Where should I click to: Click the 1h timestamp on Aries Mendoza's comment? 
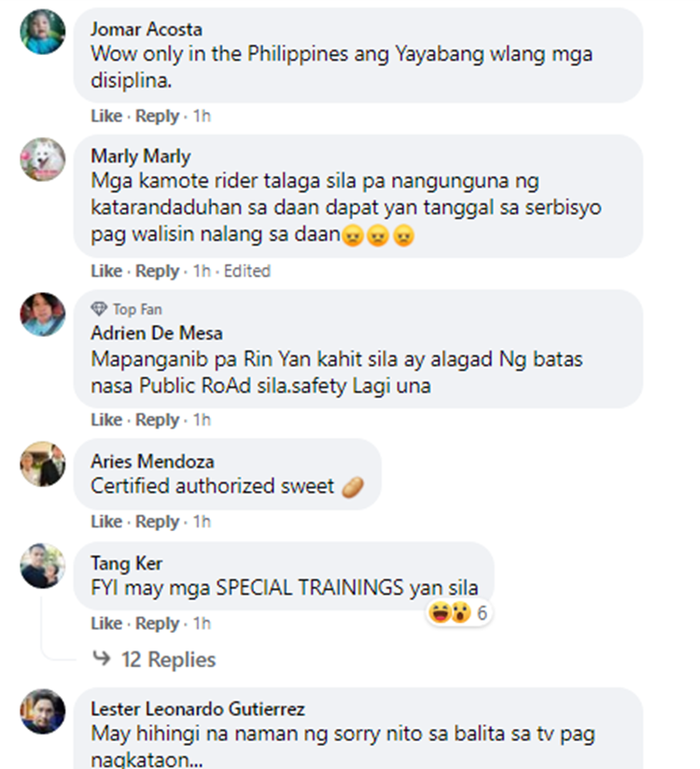(x=202, y=522)
